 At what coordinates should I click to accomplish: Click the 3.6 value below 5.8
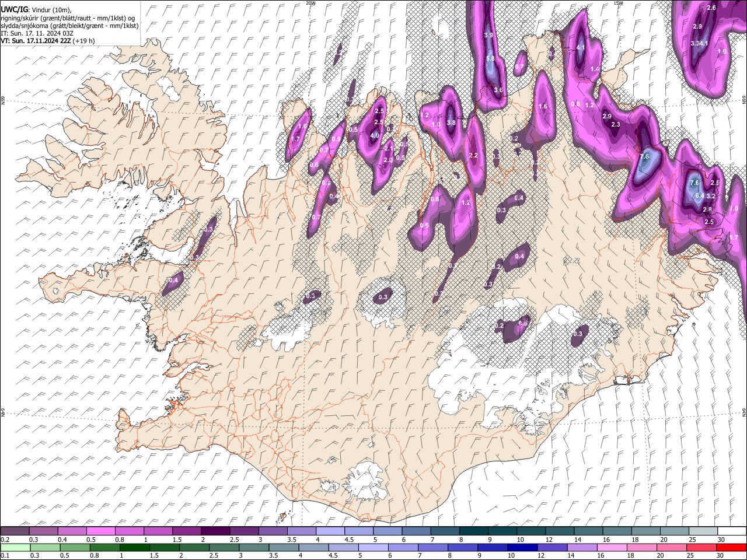(498, 90)
